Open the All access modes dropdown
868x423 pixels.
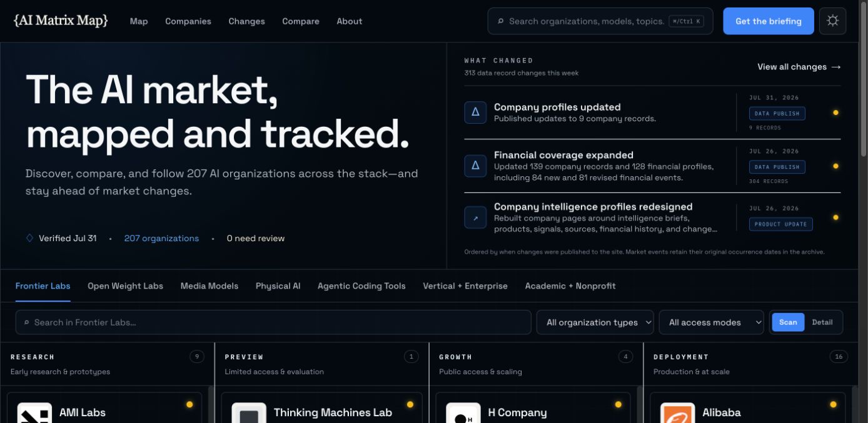coord(712,322)
